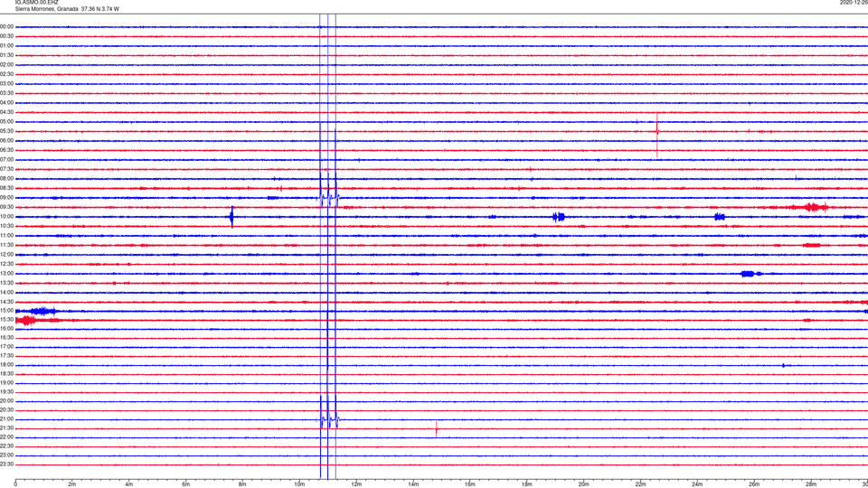Click the 0 minute axis tick label
868x488 pixels.
tap(15, 484)
